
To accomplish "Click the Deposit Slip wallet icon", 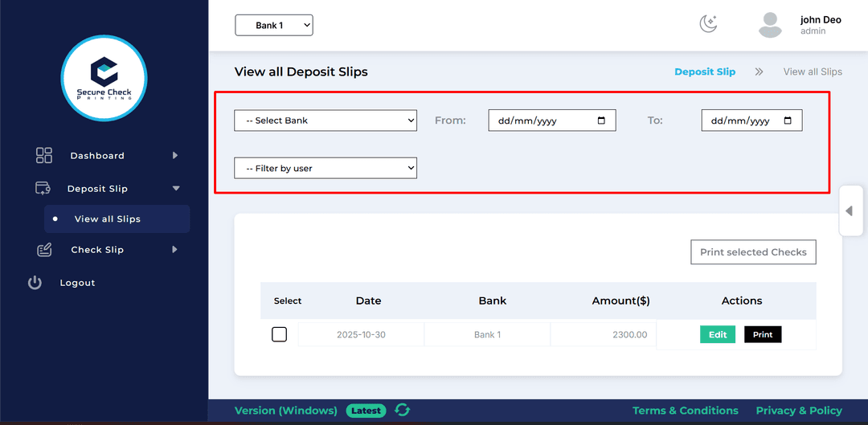I will click(x=43, y=188).
